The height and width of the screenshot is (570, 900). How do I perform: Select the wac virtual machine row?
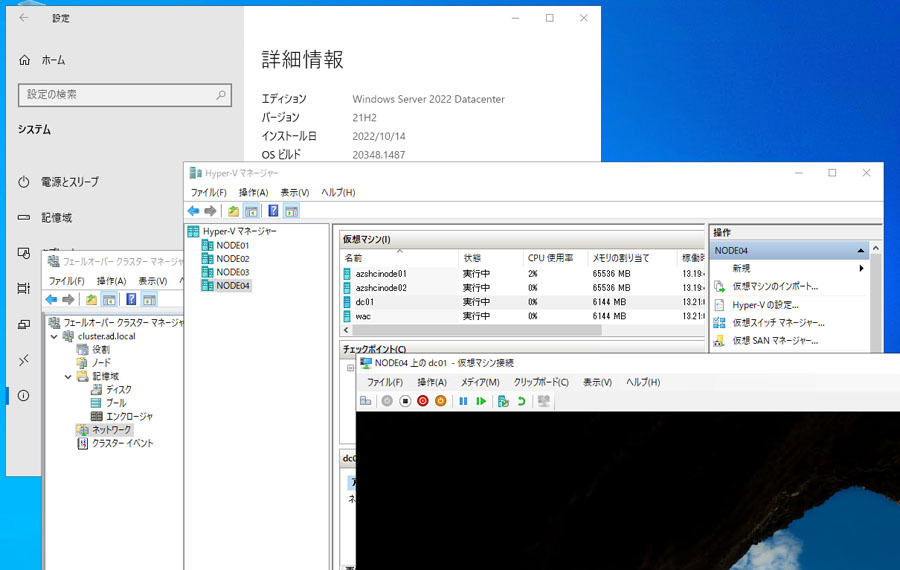tap(522, 316)
